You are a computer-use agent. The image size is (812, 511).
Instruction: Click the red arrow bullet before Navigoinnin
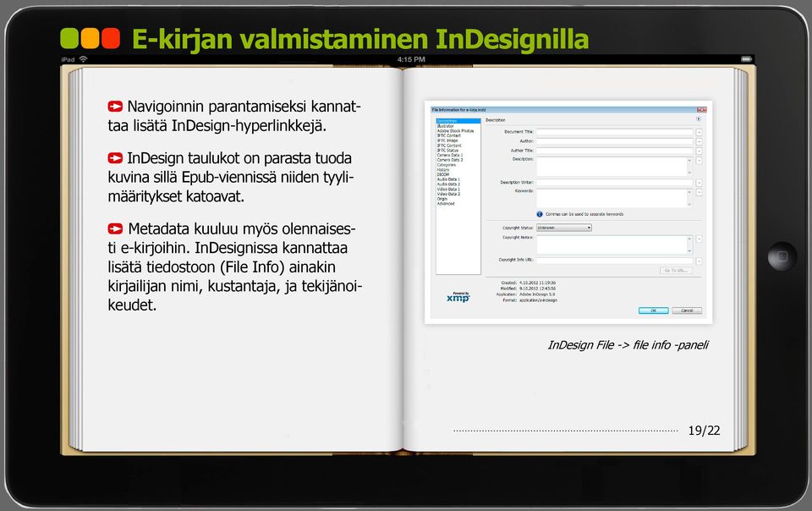(115, 107)
